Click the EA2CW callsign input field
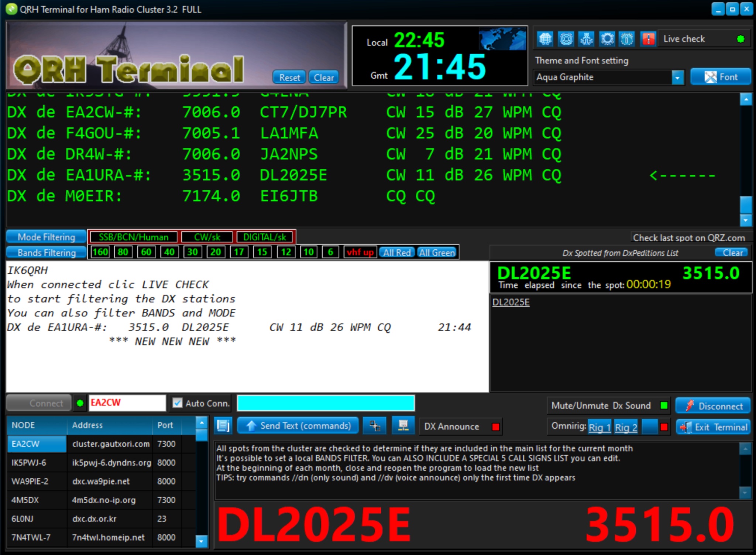 pyautogui.click(x=127, y=403)
